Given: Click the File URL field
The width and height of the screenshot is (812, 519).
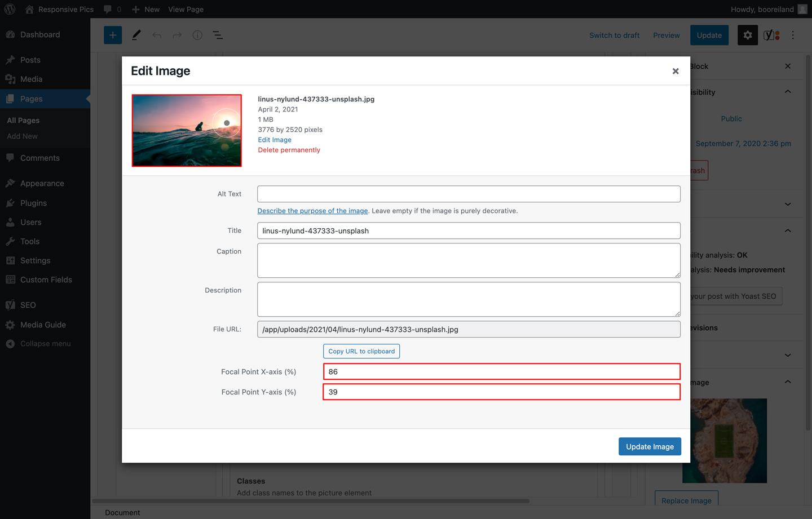Looking at the screenshot, I should (469, 329).
